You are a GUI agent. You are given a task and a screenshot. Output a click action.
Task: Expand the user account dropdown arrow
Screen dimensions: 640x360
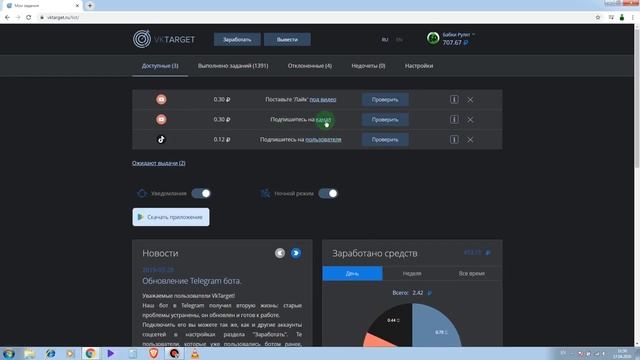[473, 34]
